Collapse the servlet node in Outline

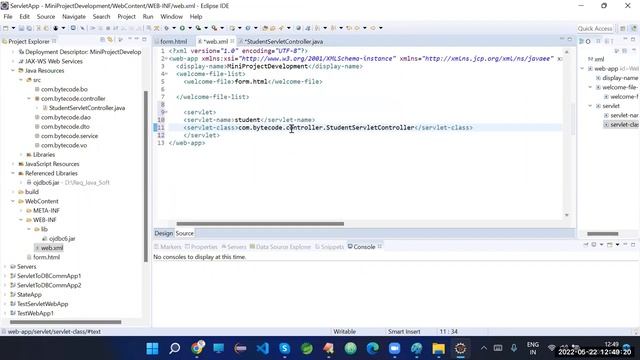(590, 106)
